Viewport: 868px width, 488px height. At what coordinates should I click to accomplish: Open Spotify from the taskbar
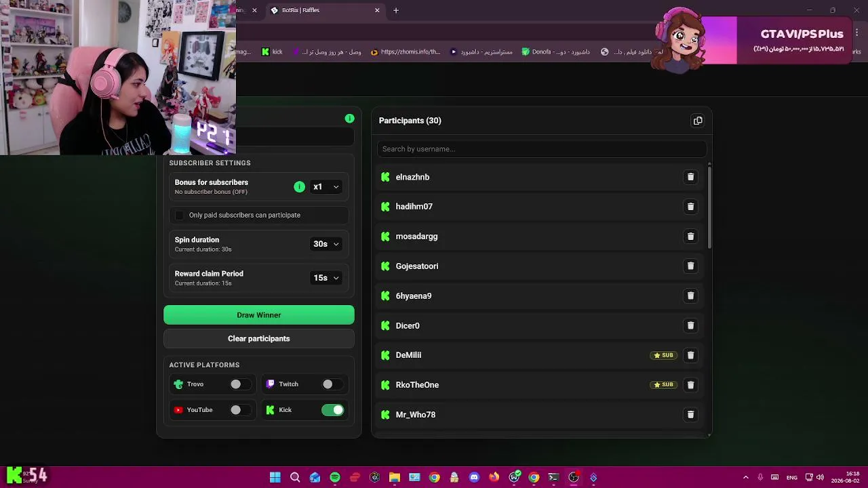point(335,477)
